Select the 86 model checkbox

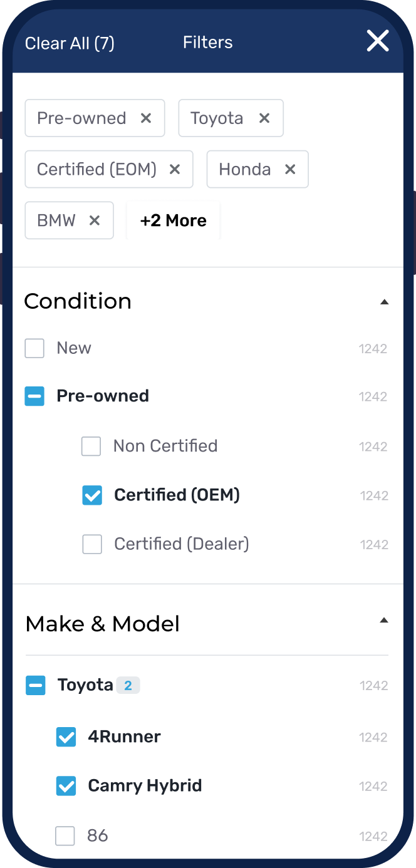65,835
